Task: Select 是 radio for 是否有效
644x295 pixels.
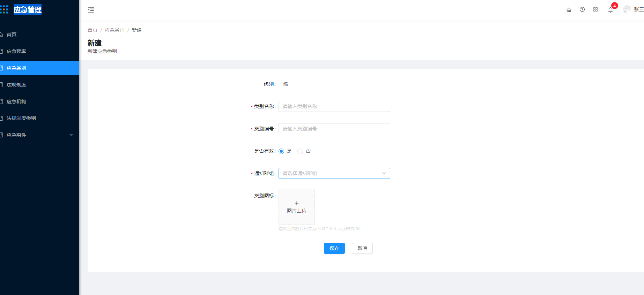Action: tap(281, 151)
